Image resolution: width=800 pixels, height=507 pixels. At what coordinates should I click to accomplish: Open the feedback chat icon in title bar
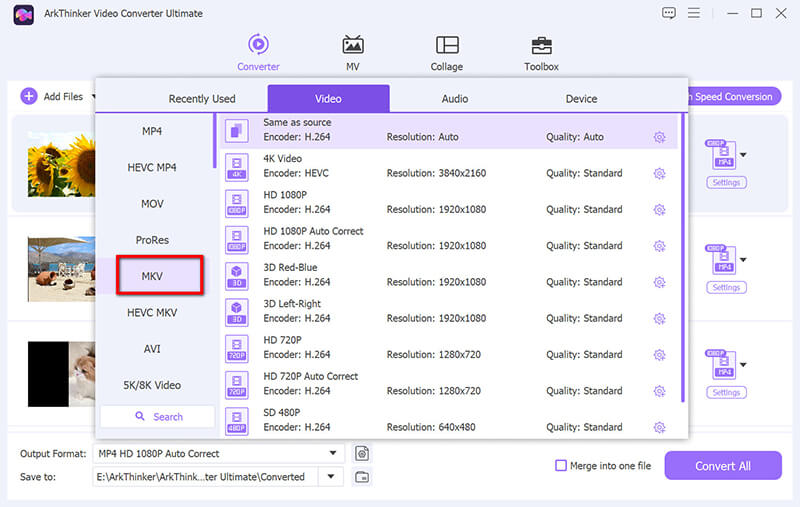668,13
